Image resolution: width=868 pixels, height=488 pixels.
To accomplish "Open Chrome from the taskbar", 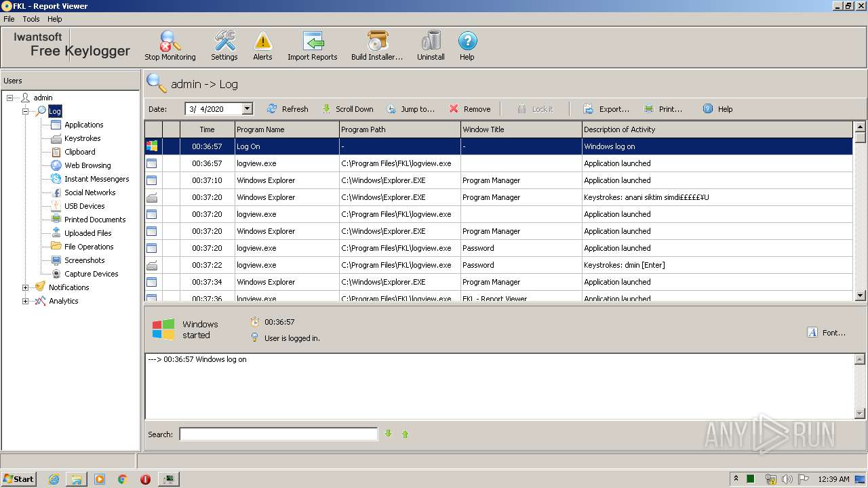I will (x=123, y=479).
